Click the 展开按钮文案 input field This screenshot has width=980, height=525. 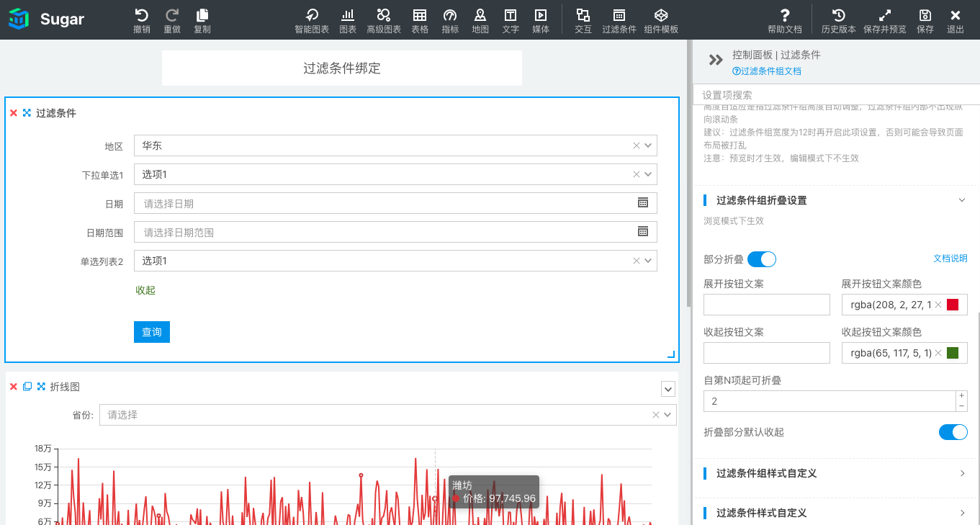(767, 305)
